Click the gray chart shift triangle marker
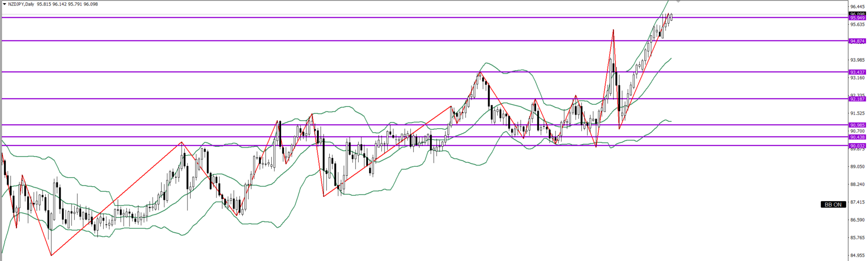 pyautogui.click(x=678, y=2)
